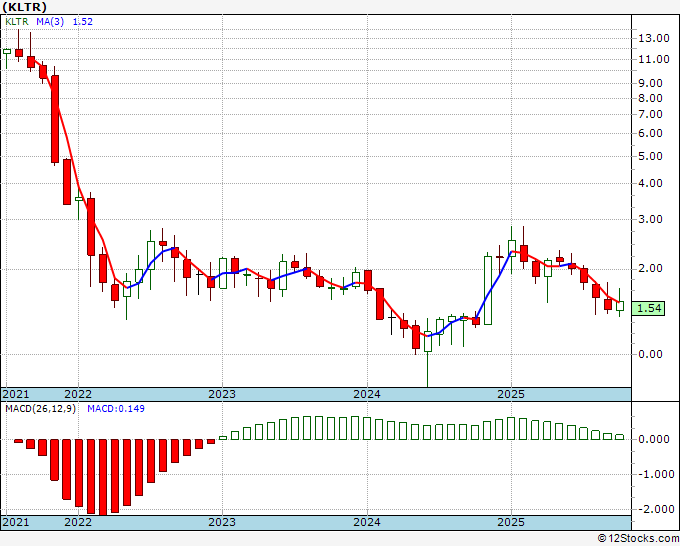The height and width of the screenshot is (546, 680).
Task: Click 2022 on the MACD timeline
Action: click(x=78, y=522)
